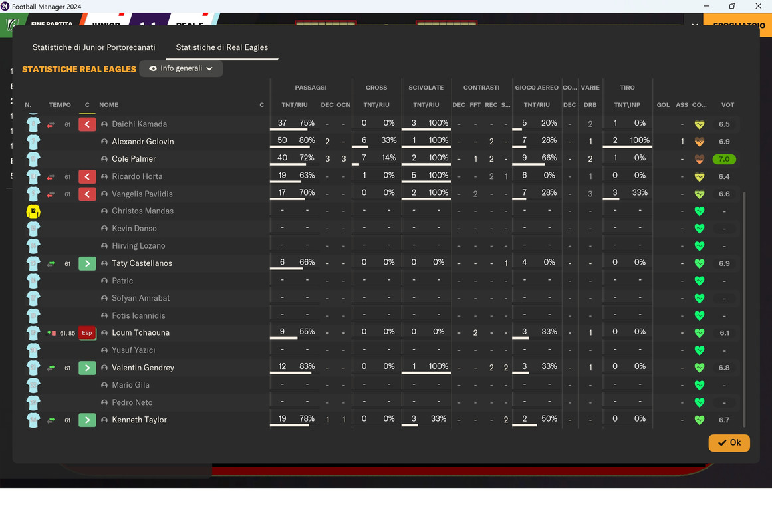Sort by the VOT rating column header
Screen dimensions: 772x532
click(x=727, y=105)
